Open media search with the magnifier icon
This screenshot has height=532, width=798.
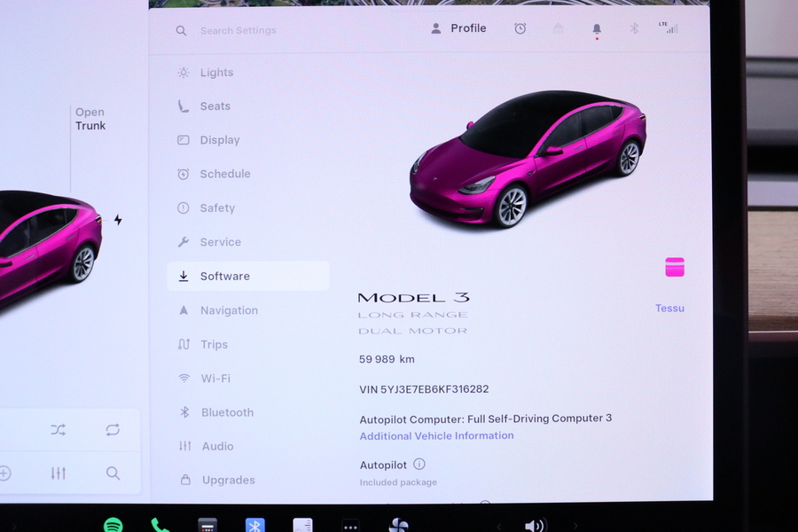click(x=113, y=473)
